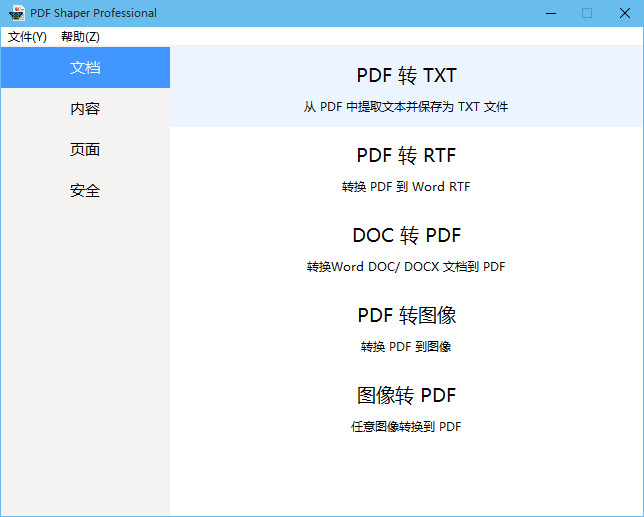Click the PDF Shaper Professional window title

[93, 13]
